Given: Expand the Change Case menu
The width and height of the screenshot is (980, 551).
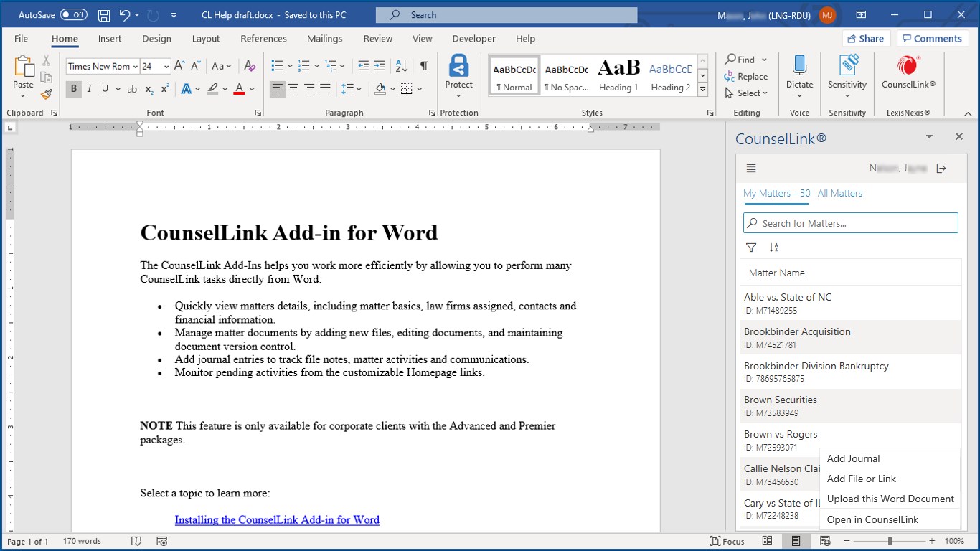Looking at the screenshot, I should pyautogui.click(x=222, y=66).
